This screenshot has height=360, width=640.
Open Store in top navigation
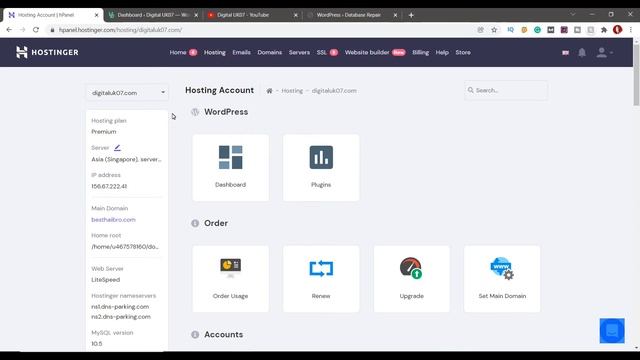463,52
